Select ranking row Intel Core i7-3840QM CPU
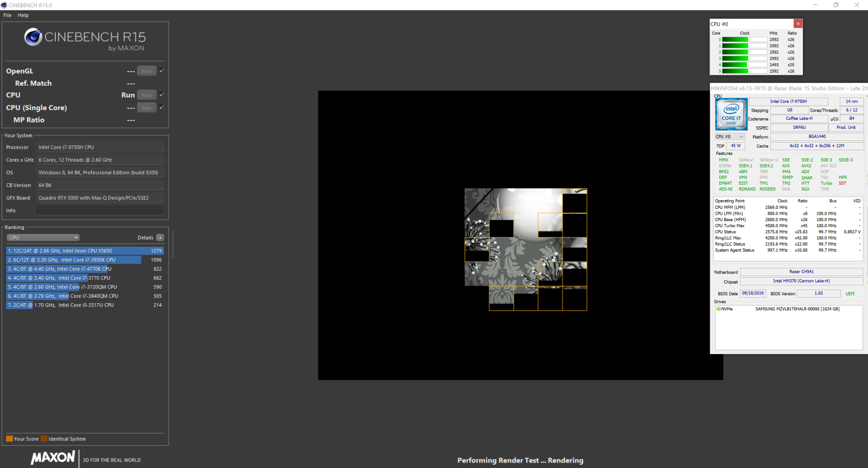The width and height of the screenshot is (868, 468). [85, 296]
